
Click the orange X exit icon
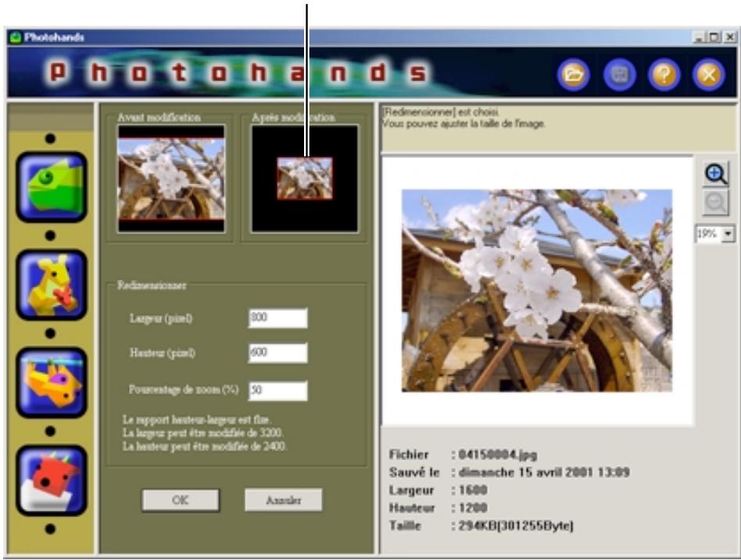coord(708,75)
